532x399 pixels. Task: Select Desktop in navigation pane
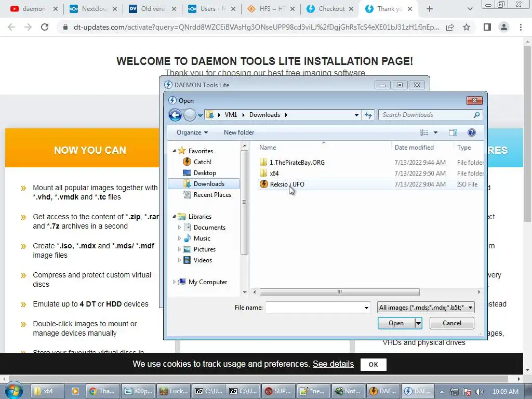(205, 172)
